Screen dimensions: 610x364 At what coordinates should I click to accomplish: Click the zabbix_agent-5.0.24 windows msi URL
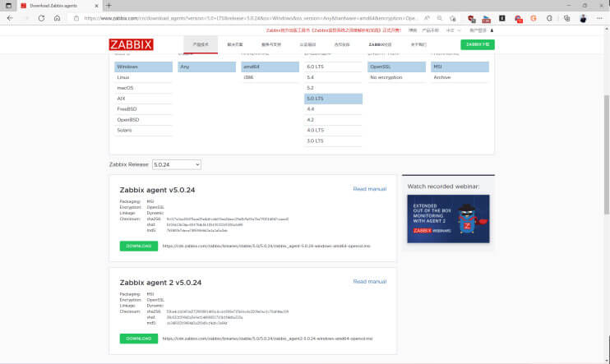point(266,246)
